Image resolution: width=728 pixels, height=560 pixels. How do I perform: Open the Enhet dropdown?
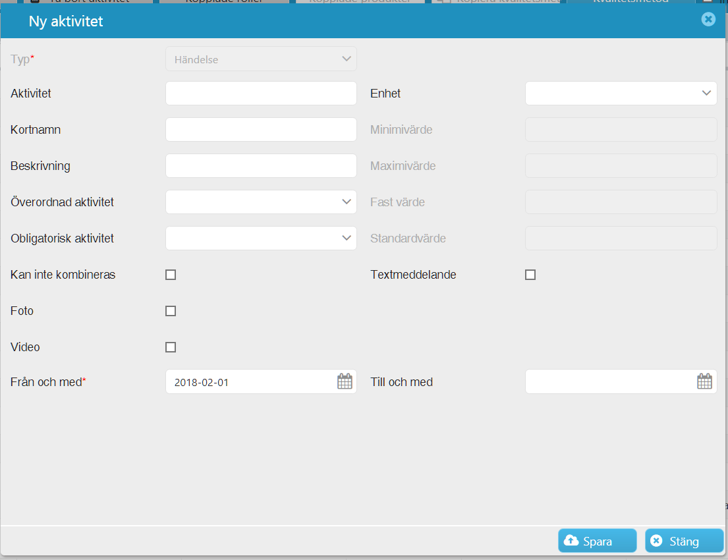[621, 94]
